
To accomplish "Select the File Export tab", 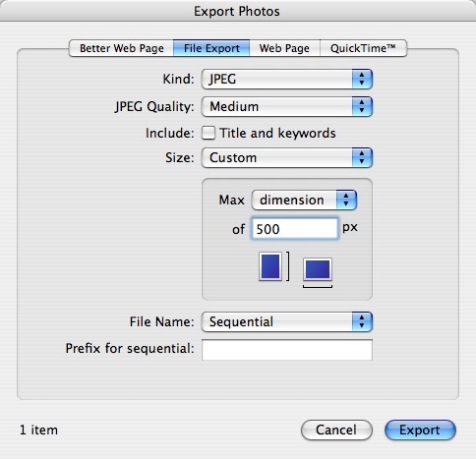I will pyautogui.click(x=211, y=48).
